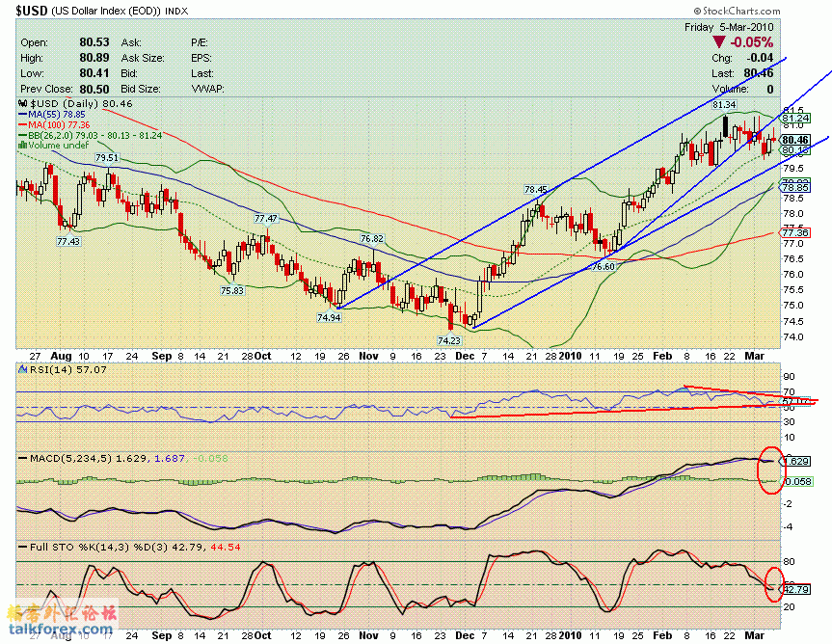832x644 pixels.
Task: Click the 76.82 peak price label
Action: click(371, 239)
